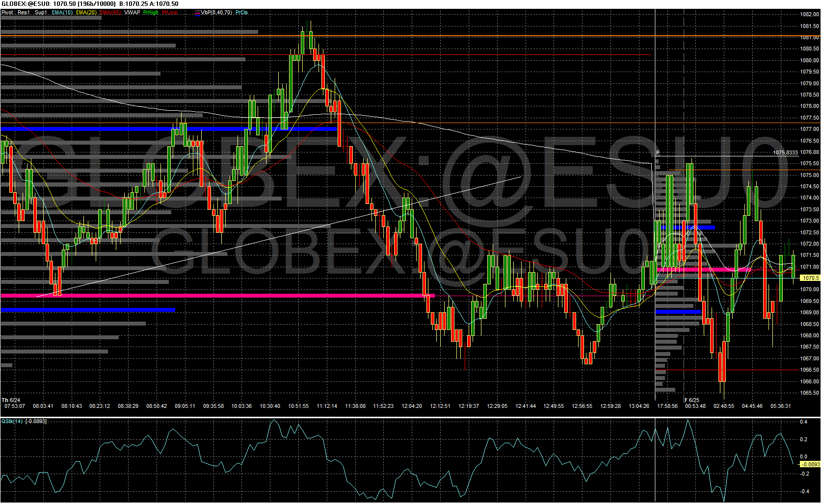Click the 07:53:07 time axis label
Screen dimensions: 821x504
pos(15,406)
